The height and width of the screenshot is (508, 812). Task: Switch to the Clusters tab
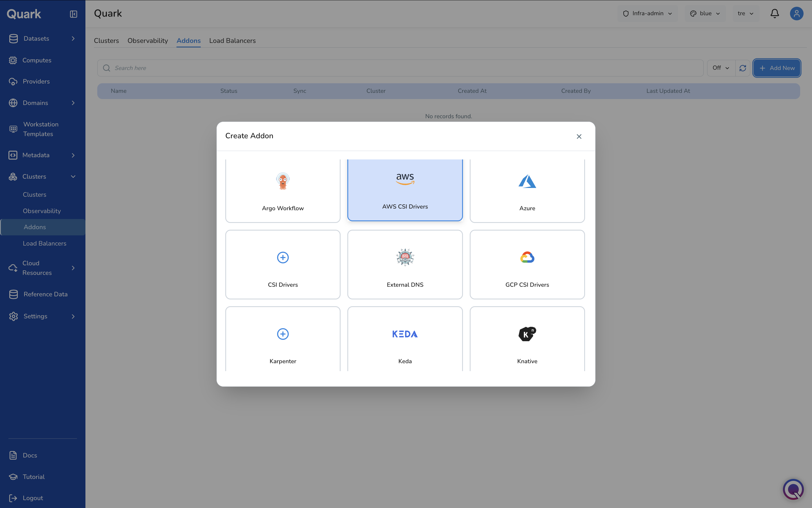106,41
